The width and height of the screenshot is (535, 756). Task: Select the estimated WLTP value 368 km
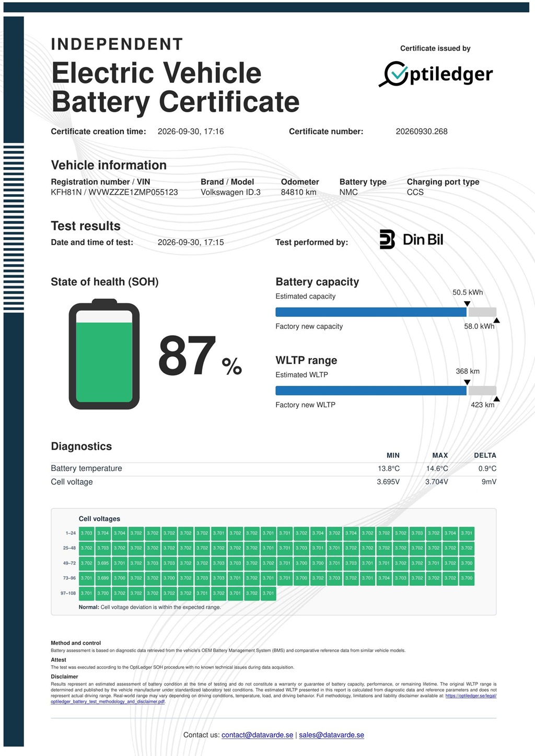(x=468, y=371)
